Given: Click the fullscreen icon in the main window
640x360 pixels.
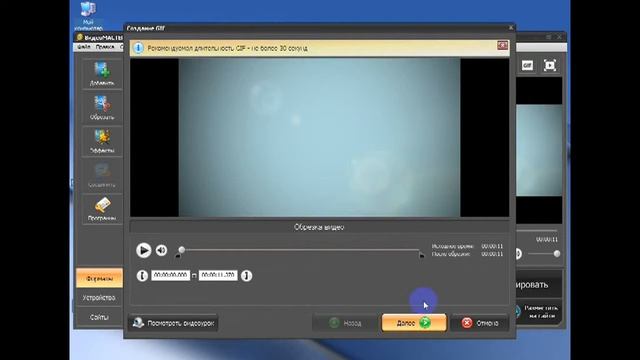Looking at the screenshot, I should click(x=550, y=65).
